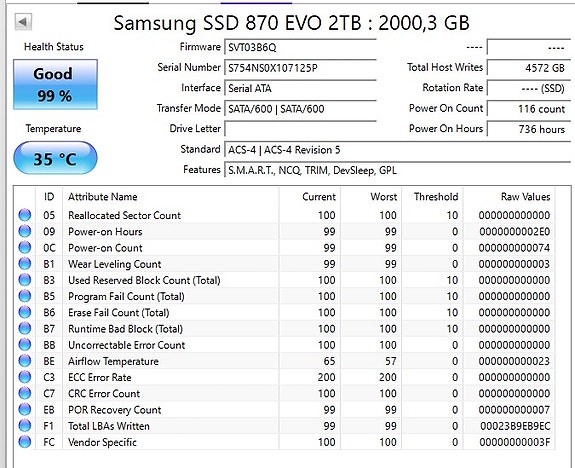Image resolution: width=575 pixels, height=468 pixels.
Task: Select the Power-on Count attribute name
Action: click(105, 248)
